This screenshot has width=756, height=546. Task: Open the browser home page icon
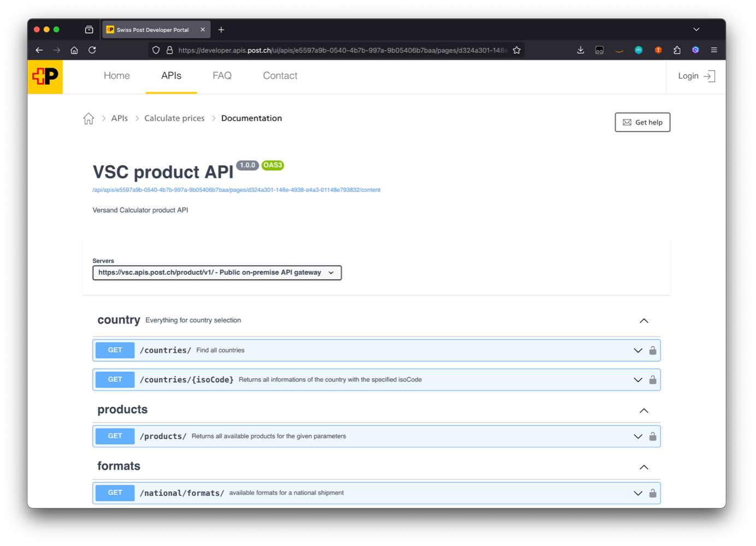pos(74,50)
